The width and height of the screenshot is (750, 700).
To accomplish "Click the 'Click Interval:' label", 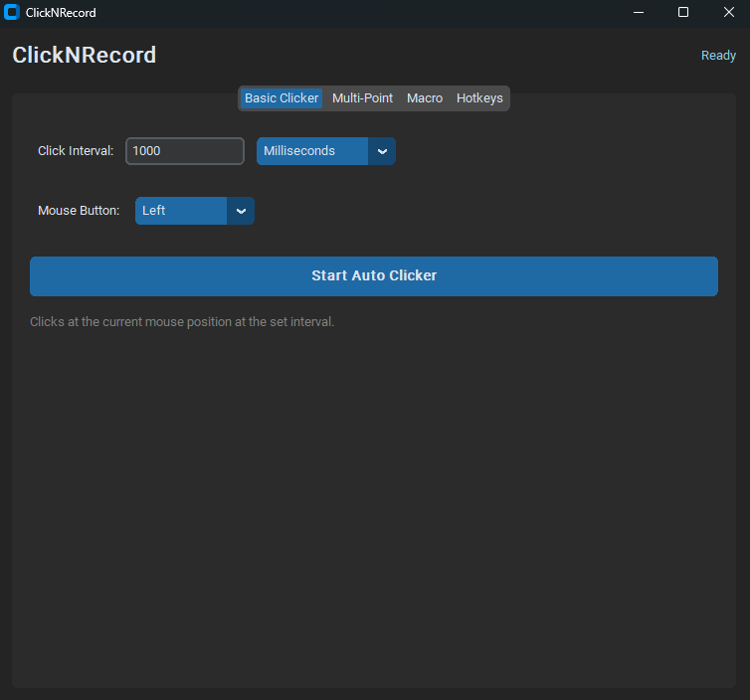I will point(76,151).
